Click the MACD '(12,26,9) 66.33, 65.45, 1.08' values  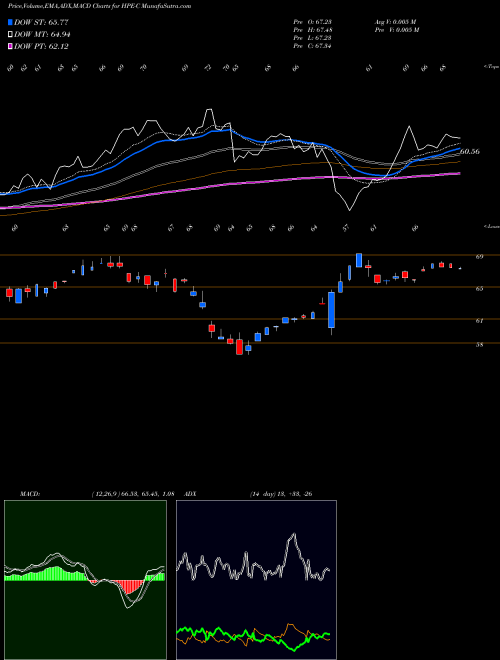132,494
